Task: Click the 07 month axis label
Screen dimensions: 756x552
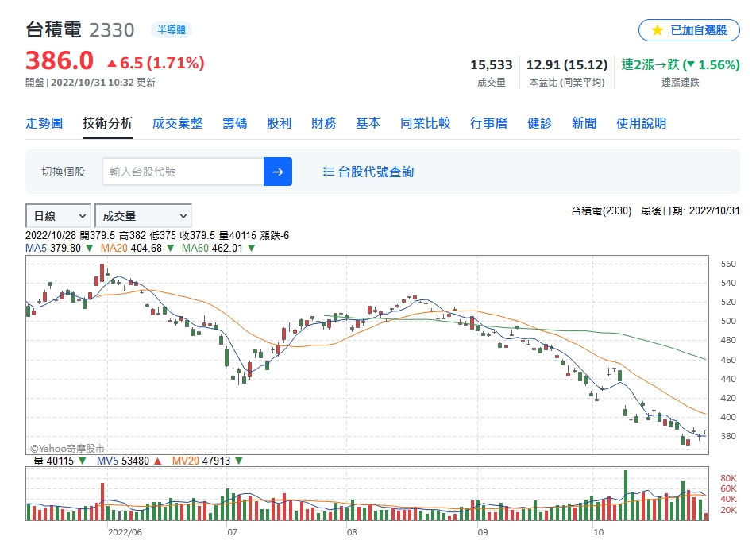Action: [x=233, y=532]
